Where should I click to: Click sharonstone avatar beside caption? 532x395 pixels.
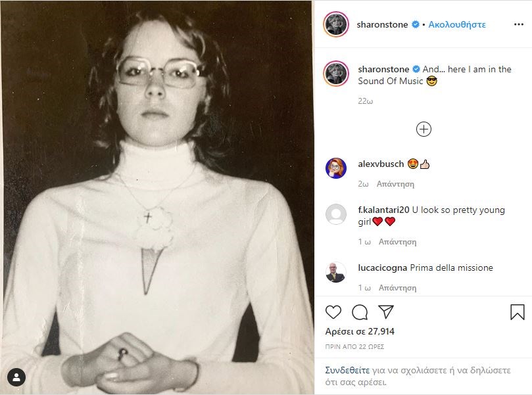coord(336,74)
